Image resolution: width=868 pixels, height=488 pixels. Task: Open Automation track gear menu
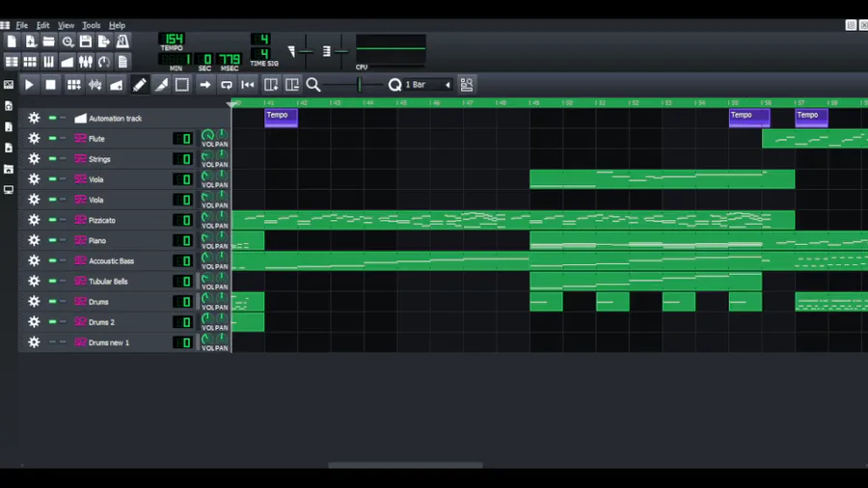click(34, 118)
